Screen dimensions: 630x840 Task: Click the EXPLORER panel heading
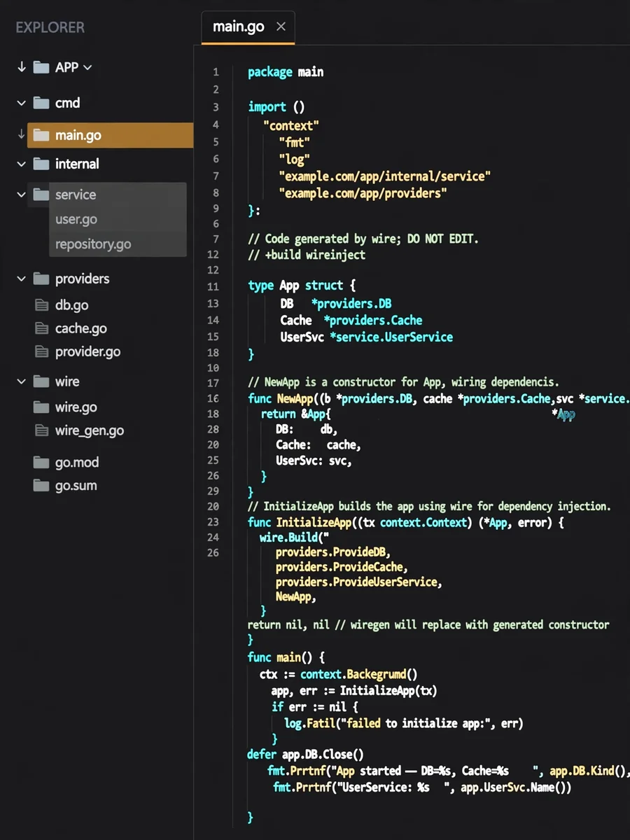pos(50,27)
